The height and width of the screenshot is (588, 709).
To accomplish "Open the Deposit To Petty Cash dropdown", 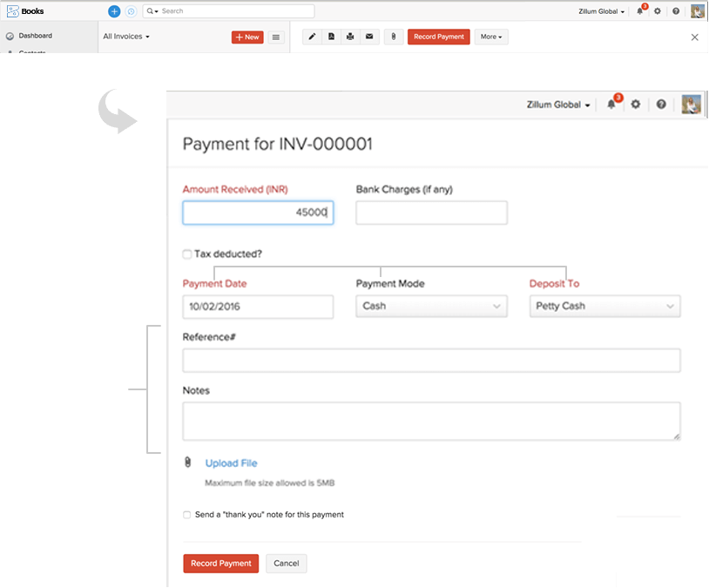I will (x=604, y=307).
